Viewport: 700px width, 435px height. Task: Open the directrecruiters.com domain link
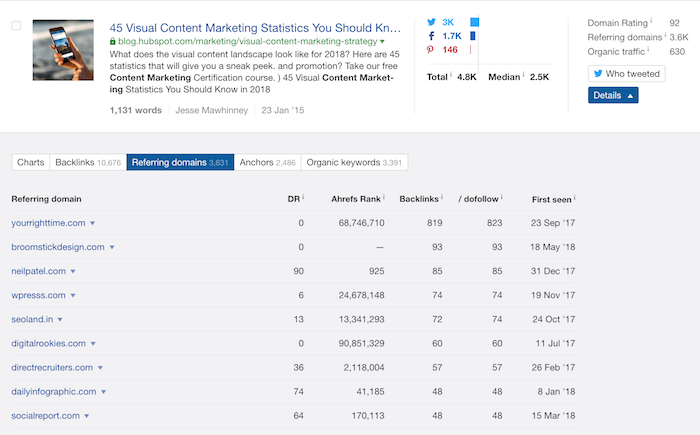coord(52,368)
